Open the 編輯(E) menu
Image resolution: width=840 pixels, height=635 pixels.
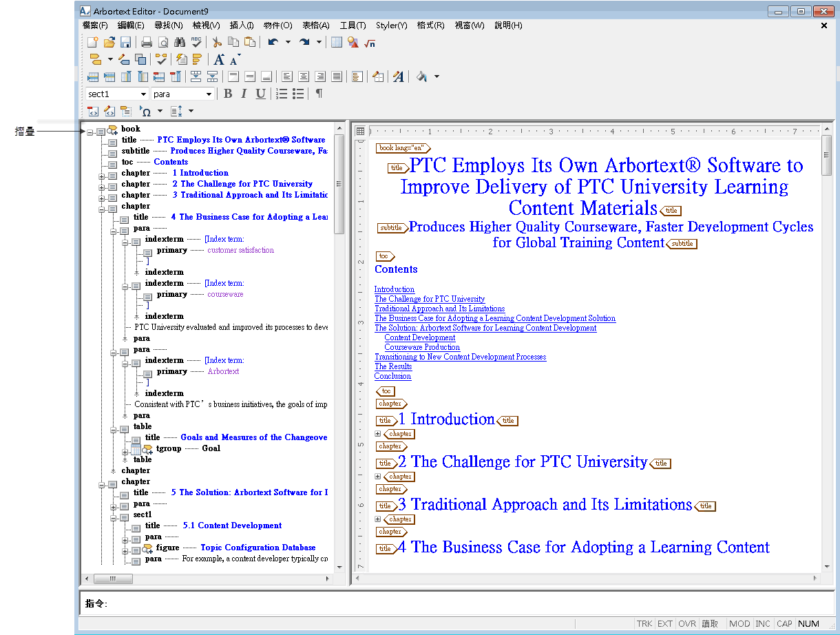tap(131, 25)
